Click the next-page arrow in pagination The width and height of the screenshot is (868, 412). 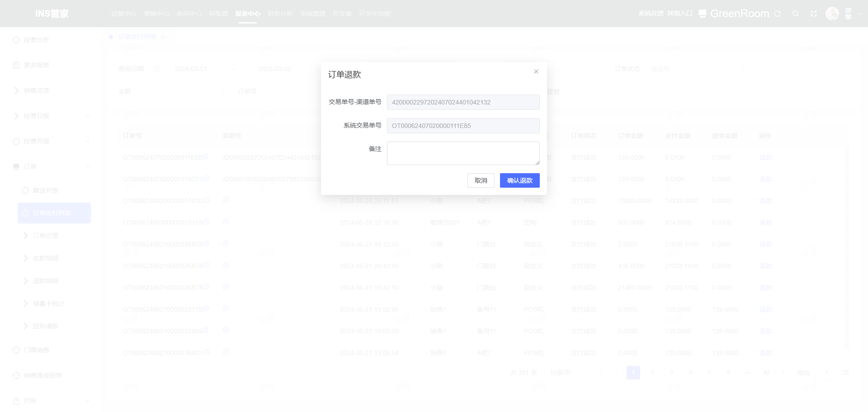(x=783, y=373)
